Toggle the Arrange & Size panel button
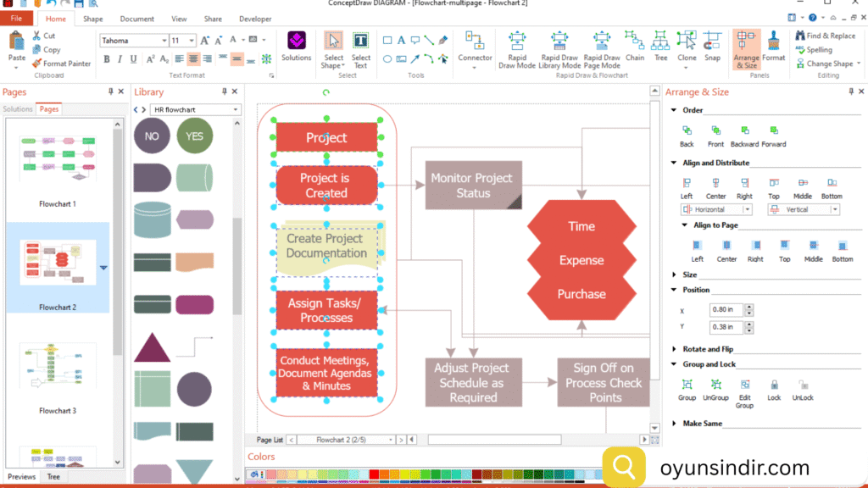This screenshot has height=488, width=868. [747, 47]
